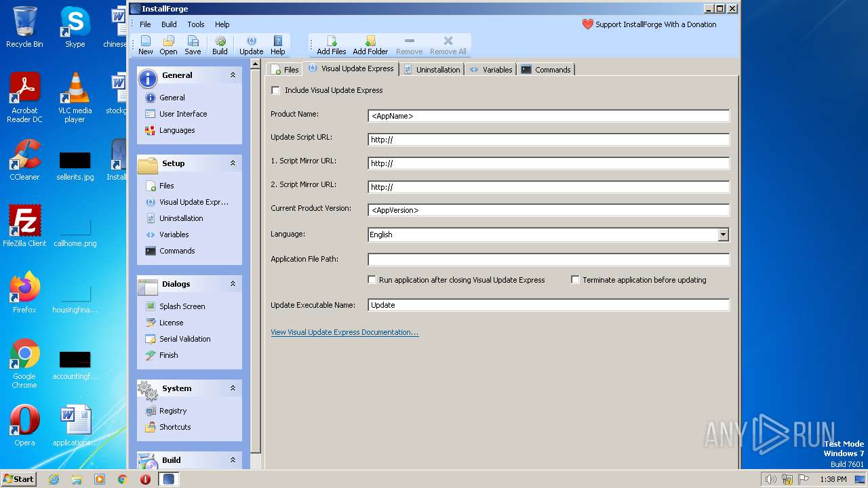This screenshot has height=488, width=868.
Task: Click the 2. Script Mirror URL field
Action: coord(549,187)
